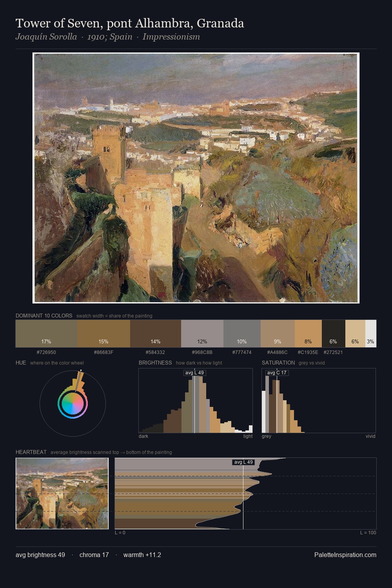Click hex code '#86683F' label
392x588 pixels.
pyautogui.click(x=103, y=352)
